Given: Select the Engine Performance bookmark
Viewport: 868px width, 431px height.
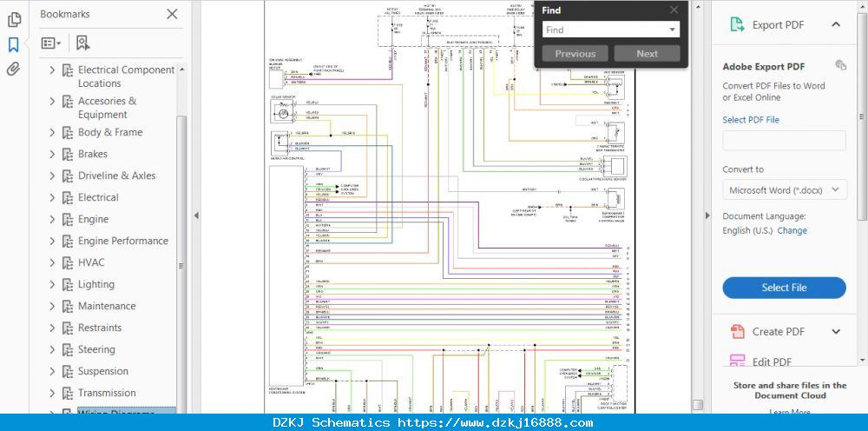Looking at the screenshot, I should (x=123, y=241).
